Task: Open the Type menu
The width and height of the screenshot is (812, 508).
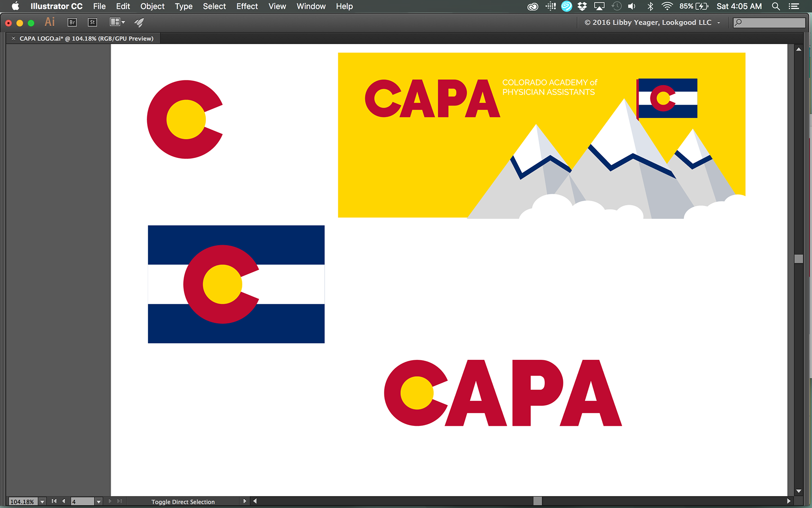Action: pos(184,6)
